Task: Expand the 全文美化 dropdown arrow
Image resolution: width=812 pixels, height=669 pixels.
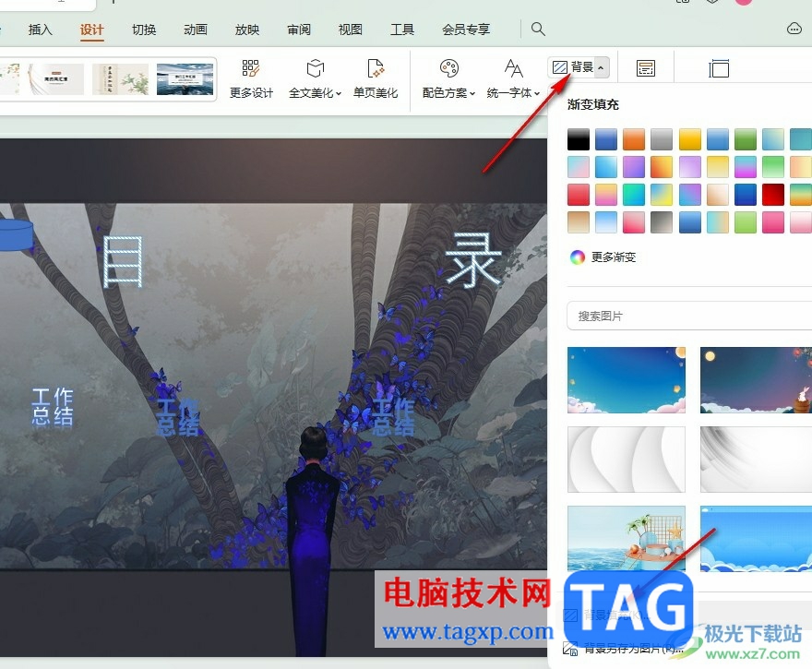Action: (339, 94)
